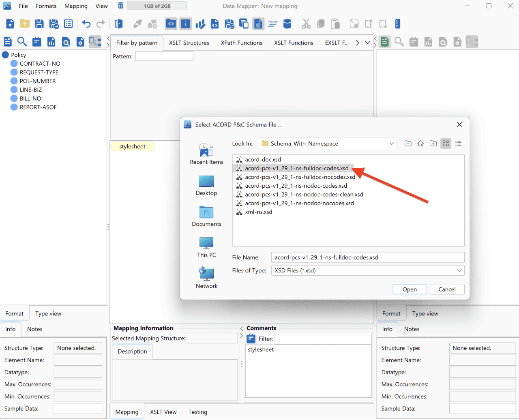Toggle the source pane tree structure view icon
519x420 pixels.
click(95, 42)
